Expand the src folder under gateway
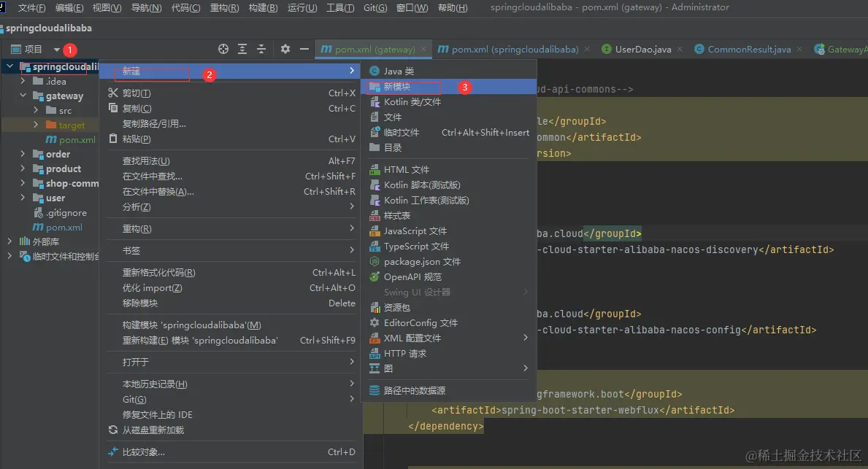Viewport: 868px width, 469px height. click(36, 110)
